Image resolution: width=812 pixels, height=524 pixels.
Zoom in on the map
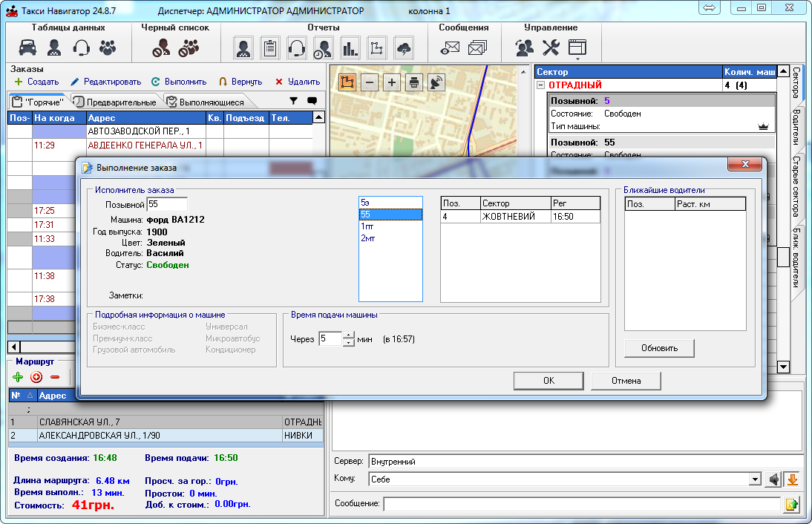tap(392, 82)
